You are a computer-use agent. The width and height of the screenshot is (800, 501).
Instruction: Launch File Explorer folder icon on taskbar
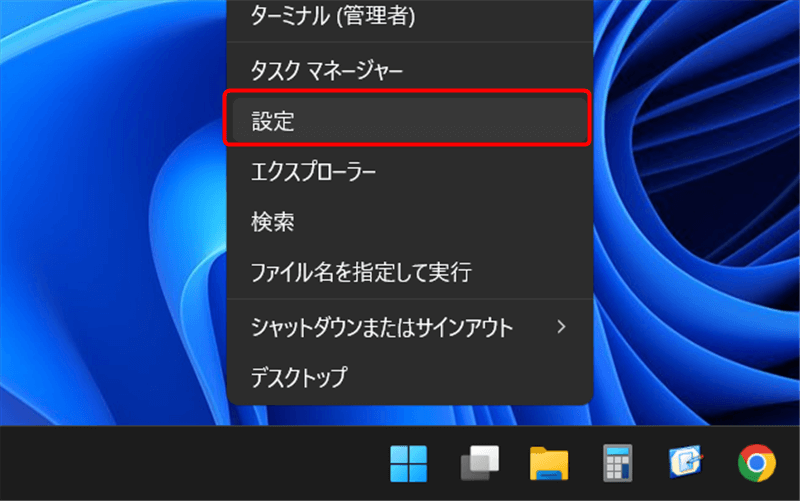click(549, 464)
